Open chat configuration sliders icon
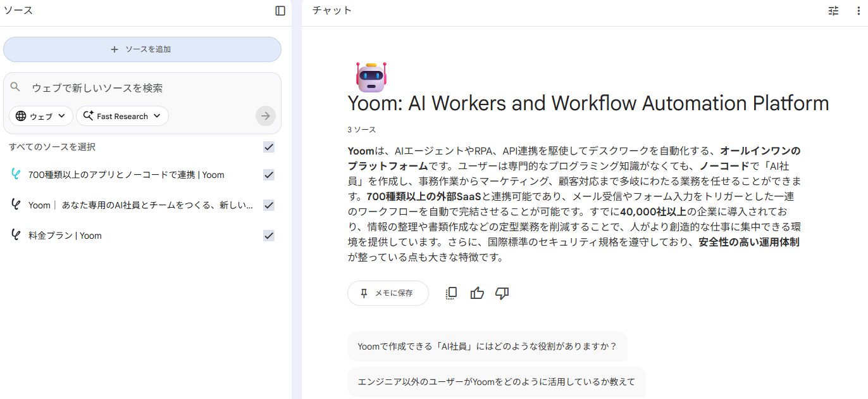 point(833,11)
